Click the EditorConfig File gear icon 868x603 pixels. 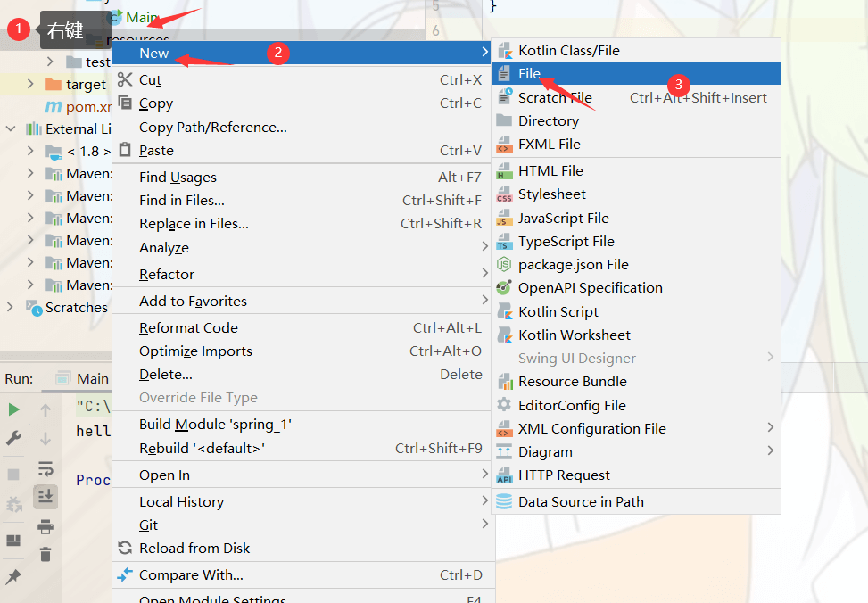pos(504,405)
